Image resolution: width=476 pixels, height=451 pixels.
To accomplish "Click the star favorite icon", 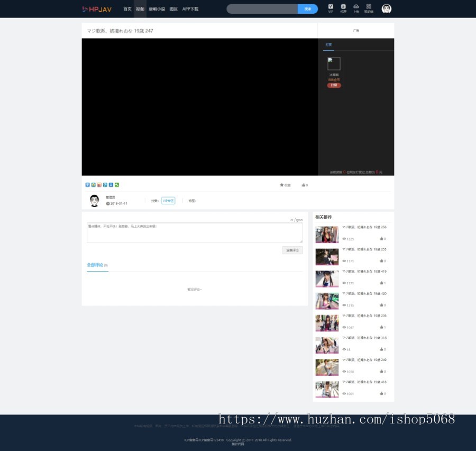I will click(282, 185).
